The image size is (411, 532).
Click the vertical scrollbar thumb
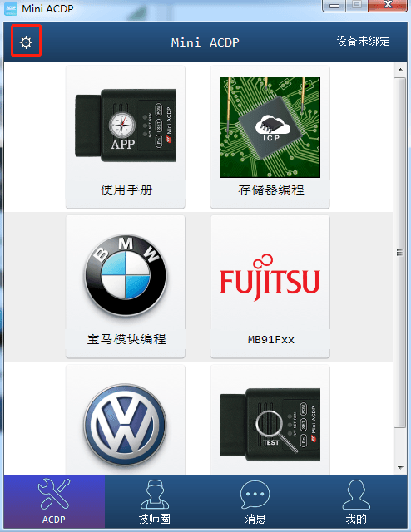[400, 253]
